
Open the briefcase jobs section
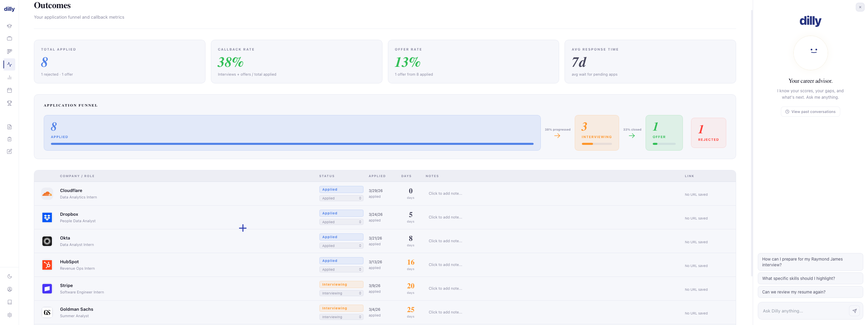point(9,38)
